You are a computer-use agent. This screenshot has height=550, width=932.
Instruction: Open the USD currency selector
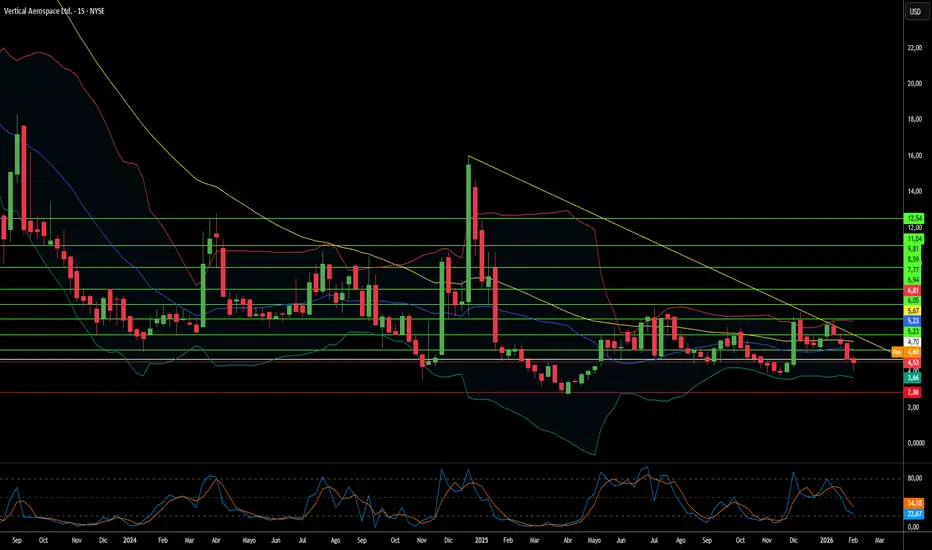(x=914, y=12)
